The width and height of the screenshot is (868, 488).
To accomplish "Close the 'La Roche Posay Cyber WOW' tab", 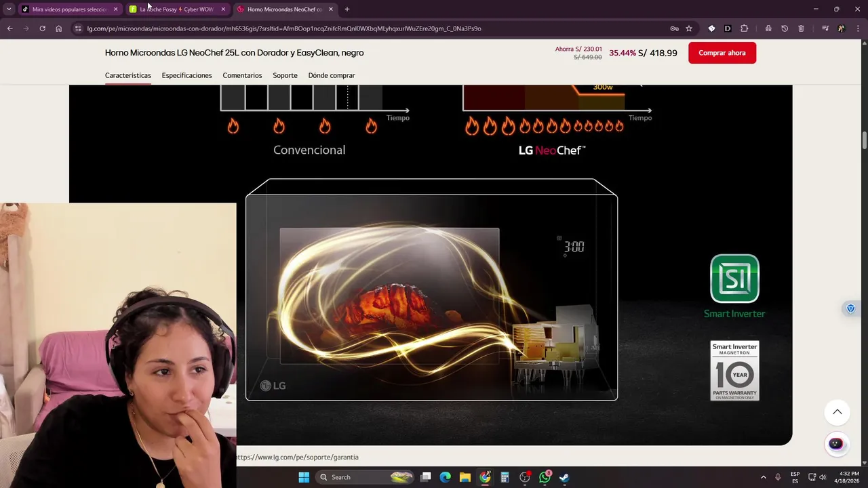I will (223, 9).
